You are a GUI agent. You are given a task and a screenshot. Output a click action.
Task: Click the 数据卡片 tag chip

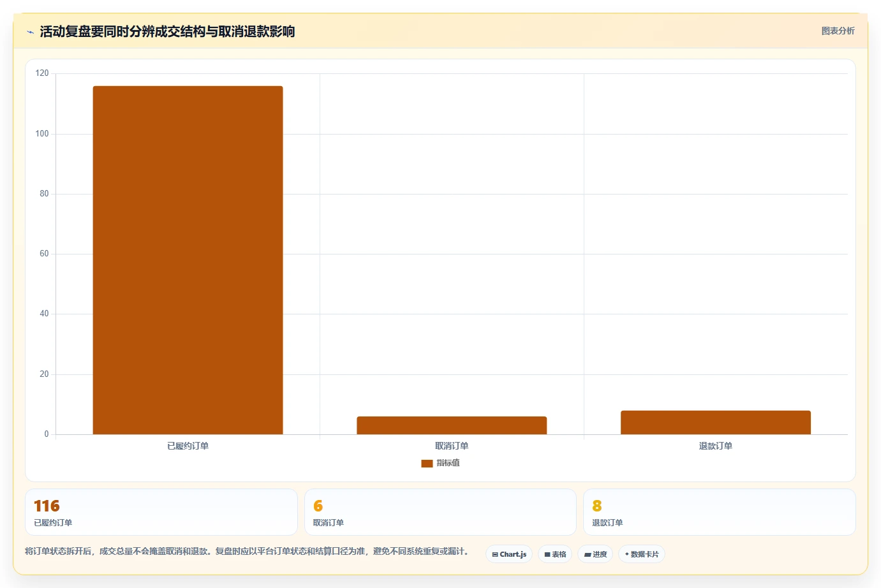(642, 554)
